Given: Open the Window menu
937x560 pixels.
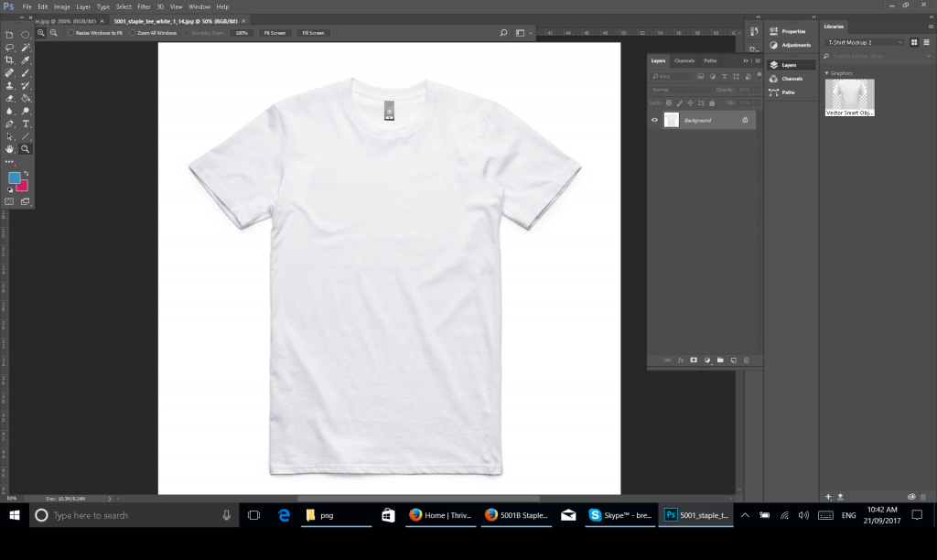Looking at the screenshot, I should (x=199, y=6).
